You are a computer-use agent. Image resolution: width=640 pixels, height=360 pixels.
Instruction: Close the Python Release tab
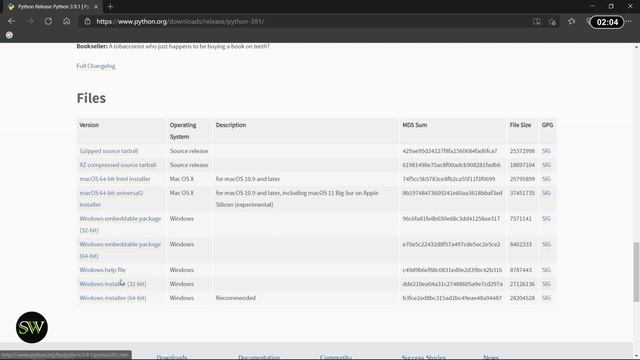[x=96, y=7]
